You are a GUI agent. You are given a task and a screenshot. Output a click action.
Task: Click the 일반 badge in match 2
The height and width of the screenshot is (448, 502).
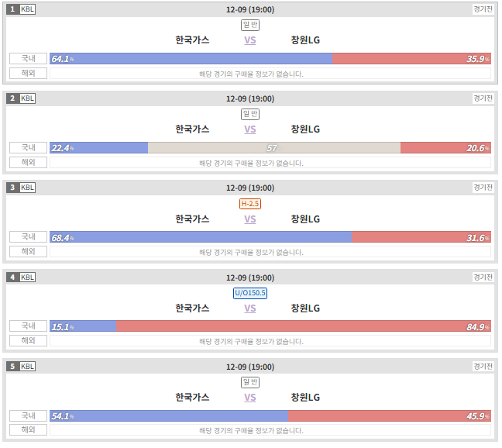[x=250, y=114]
